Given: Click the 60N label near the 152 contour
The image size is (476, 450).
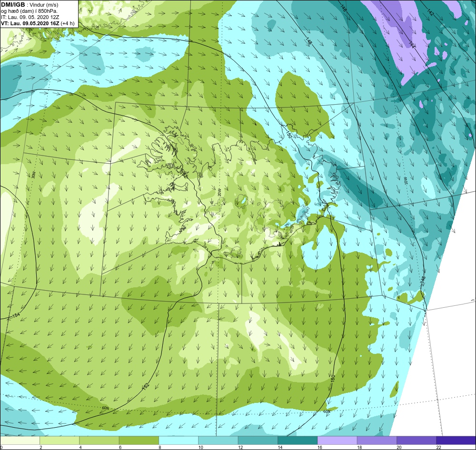Looking at the screenshot, I should [x=105, y=408].
